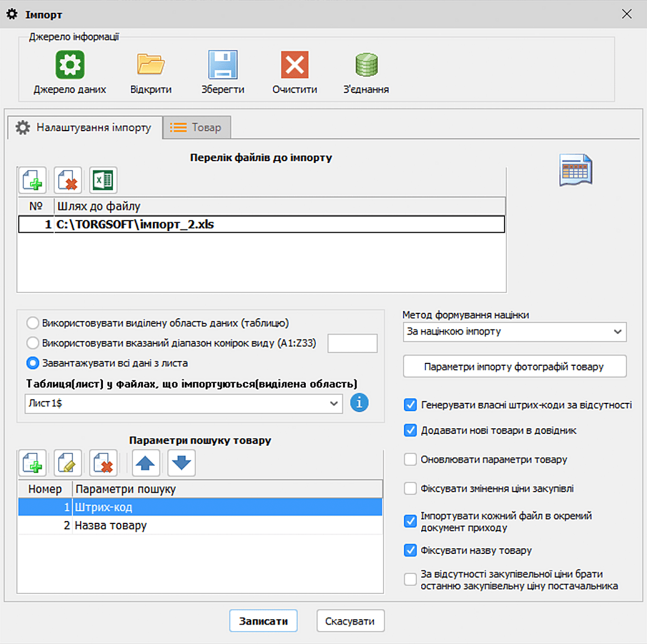Add a file using the add-file icon
The height and width of the screenshot is (644, 647).
click(x=32, y=181)
